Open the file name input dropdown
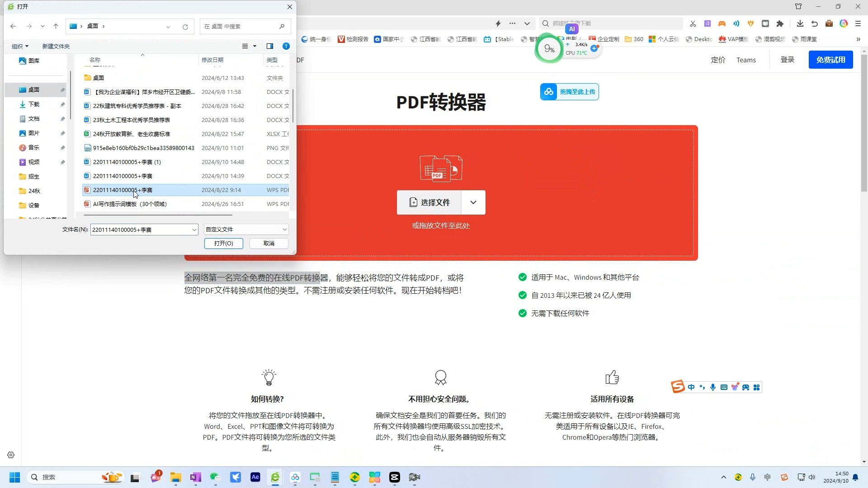 click(x=194, y=230)
